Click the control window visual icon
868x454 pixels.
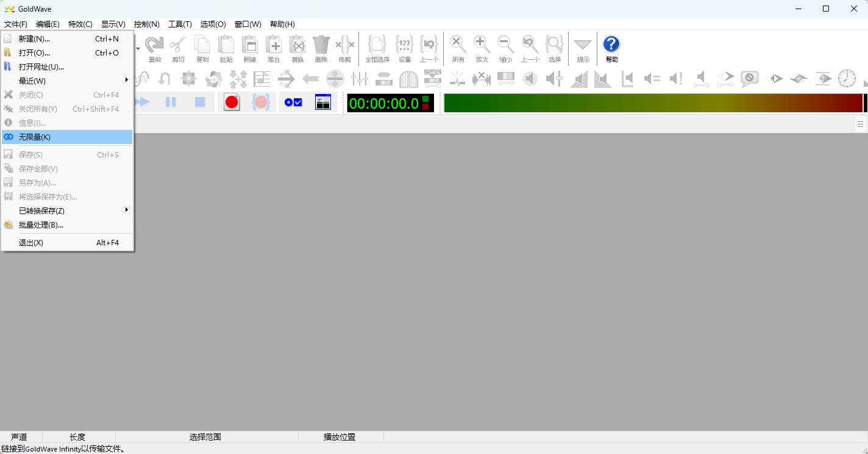click(323, 102)
